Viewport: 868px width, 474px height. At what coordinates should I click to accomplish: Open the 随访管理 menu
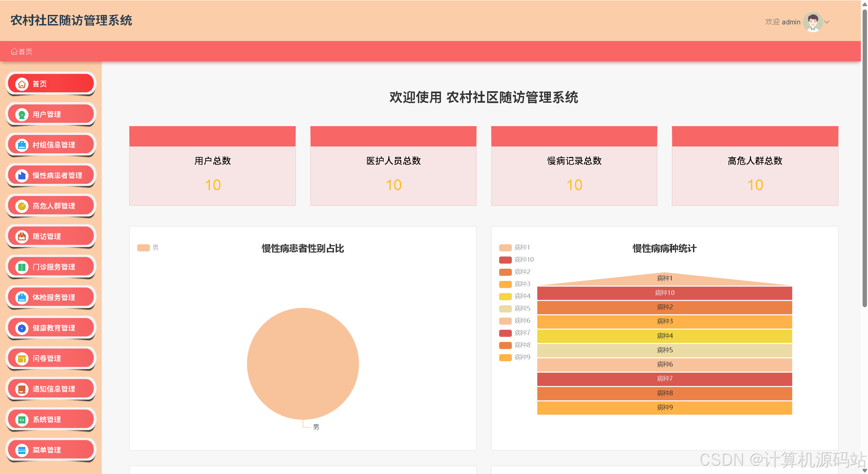click(51, 237)
